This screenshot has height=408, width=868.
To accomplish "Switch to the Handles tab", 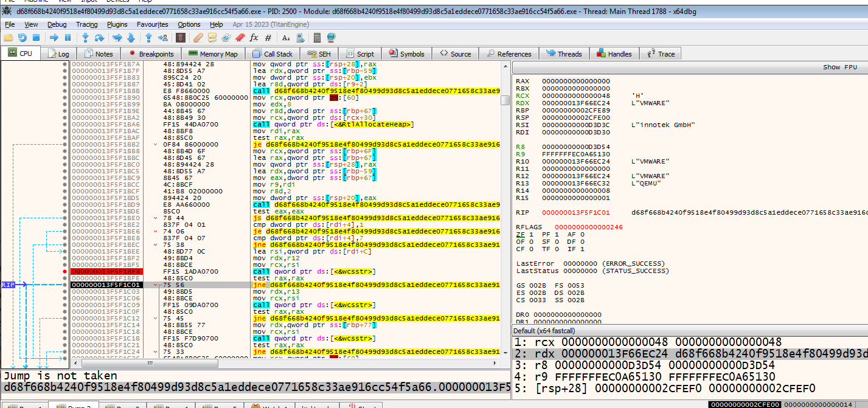I will [614, 54].
